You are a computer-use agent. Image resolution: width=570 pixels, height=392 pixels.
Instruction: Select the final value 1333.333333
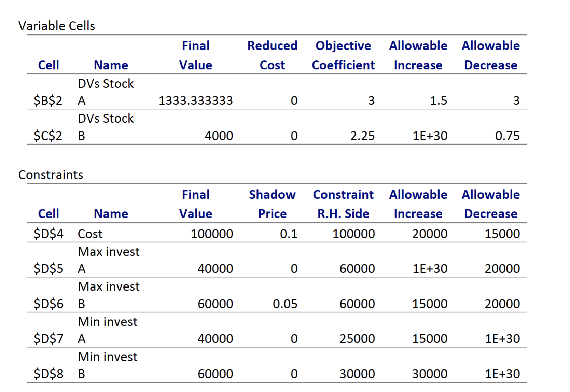[195, 100]
